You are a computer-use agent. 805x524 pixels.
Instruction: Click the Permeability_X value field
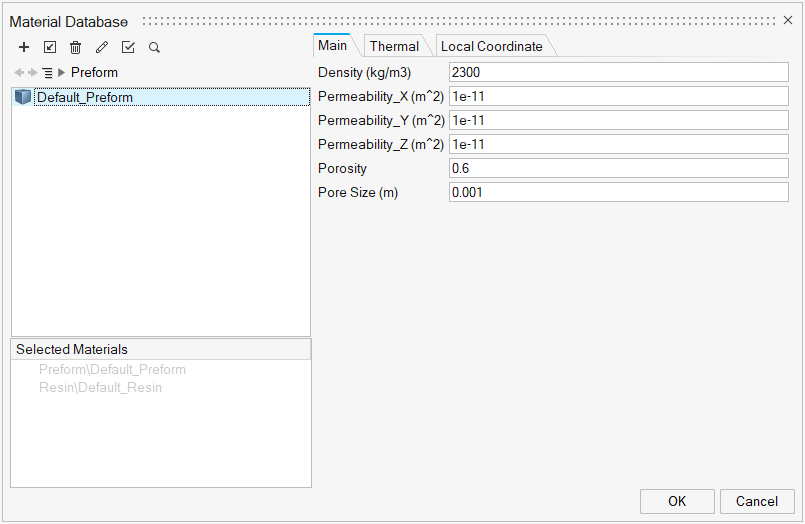(x=618, y=96)
